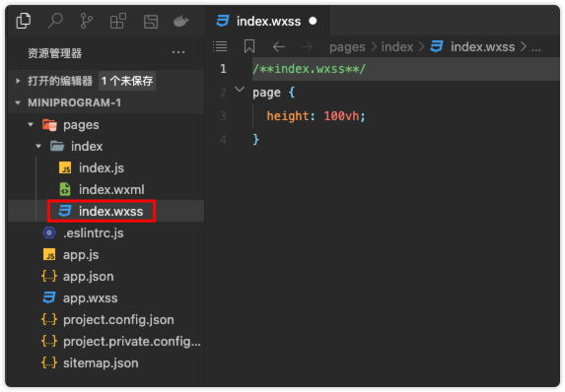Viewport: 565px width, 392px height.
Task: Click line number 1 in the gutter
Action: click(x=223, y=68)
